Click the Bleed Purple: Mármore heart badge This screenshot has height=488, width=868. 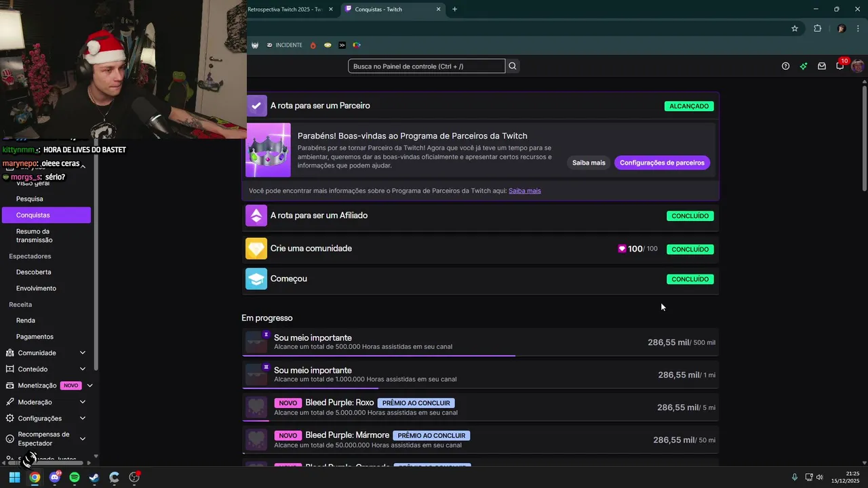256,440
